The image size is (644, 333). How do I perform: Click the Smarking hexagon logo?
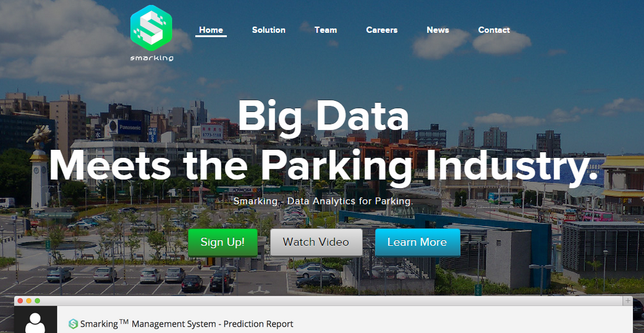(151, 27)
